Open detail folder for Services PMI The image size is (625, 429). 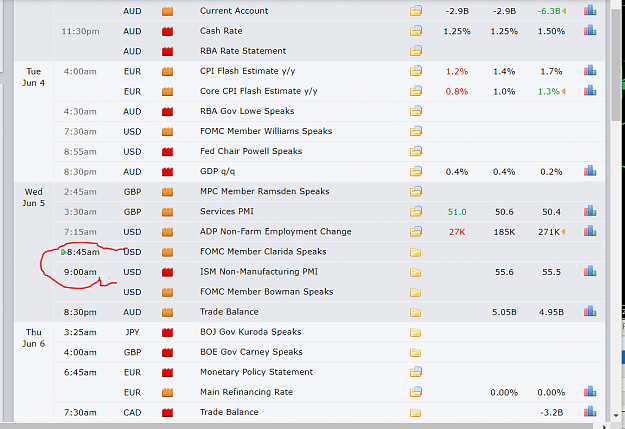click(x=416, y=211)
